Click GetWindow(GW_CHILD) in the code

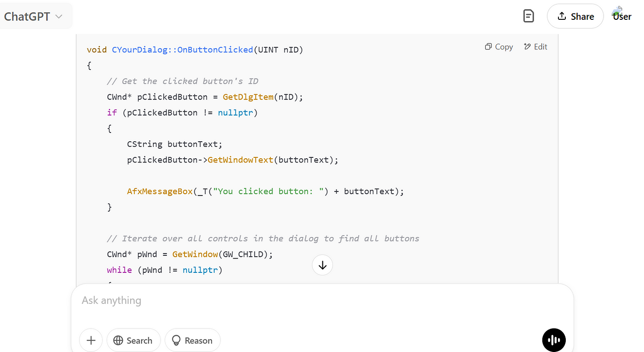tap(222, 254)
